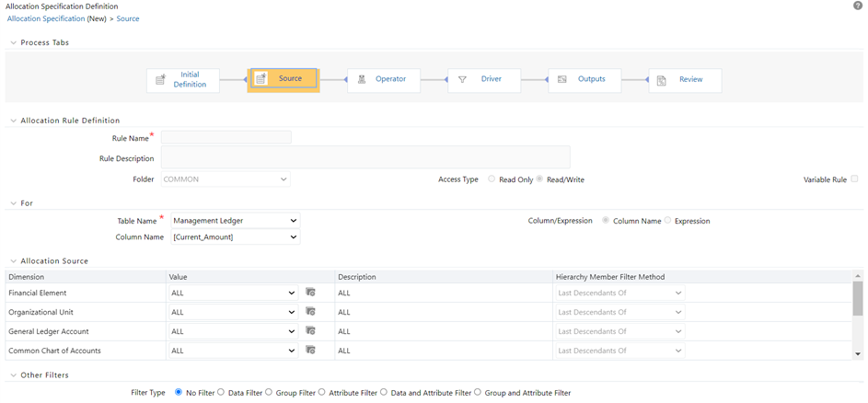Click into the Rule Description field
The image size is (868, 403).
click(365, 157)
